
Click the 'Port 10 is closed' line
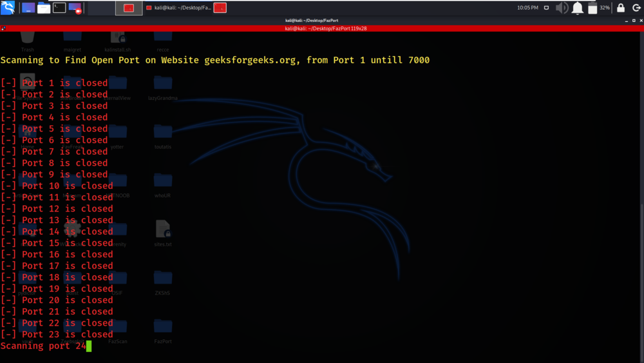(57, 186)
